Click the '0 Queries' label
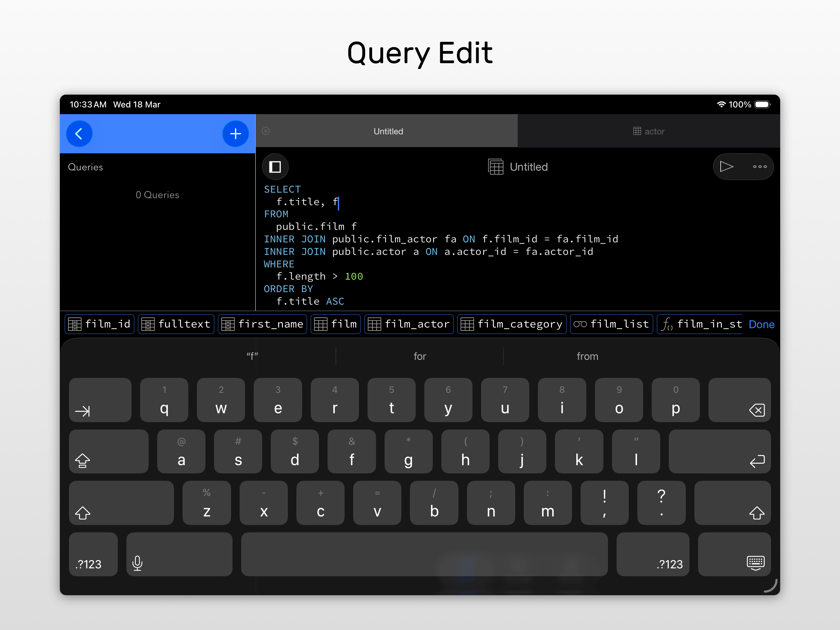Viewport: 840px width, 630px height. pos(157,195)
